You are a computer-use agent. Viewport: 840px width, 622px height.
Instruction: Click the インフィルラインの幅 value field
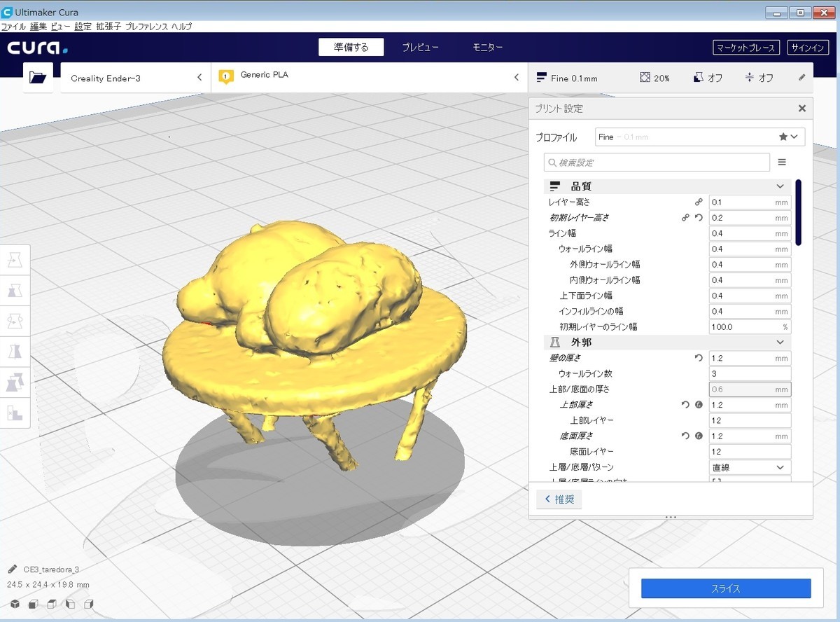tap(750, 311)
